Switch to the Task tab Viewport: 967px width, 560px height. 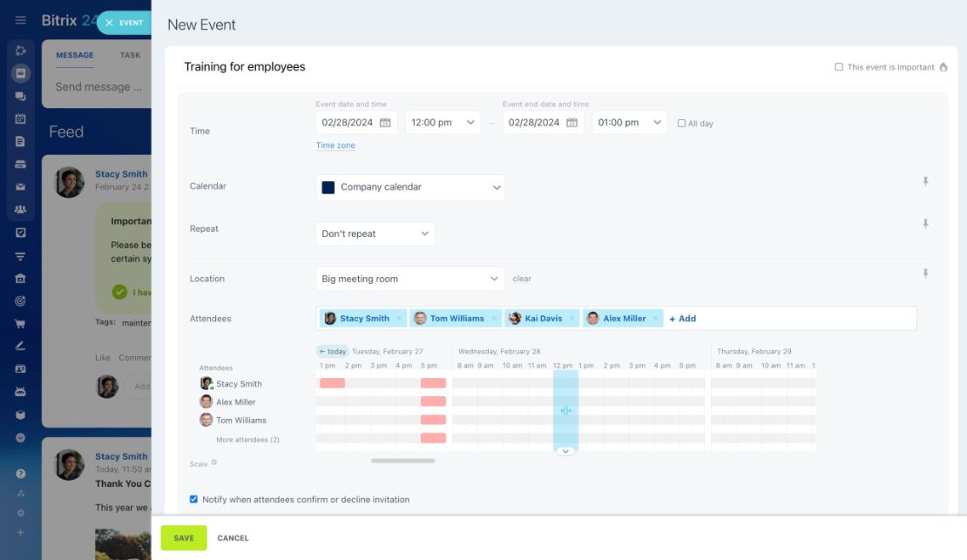pos(130,55)
